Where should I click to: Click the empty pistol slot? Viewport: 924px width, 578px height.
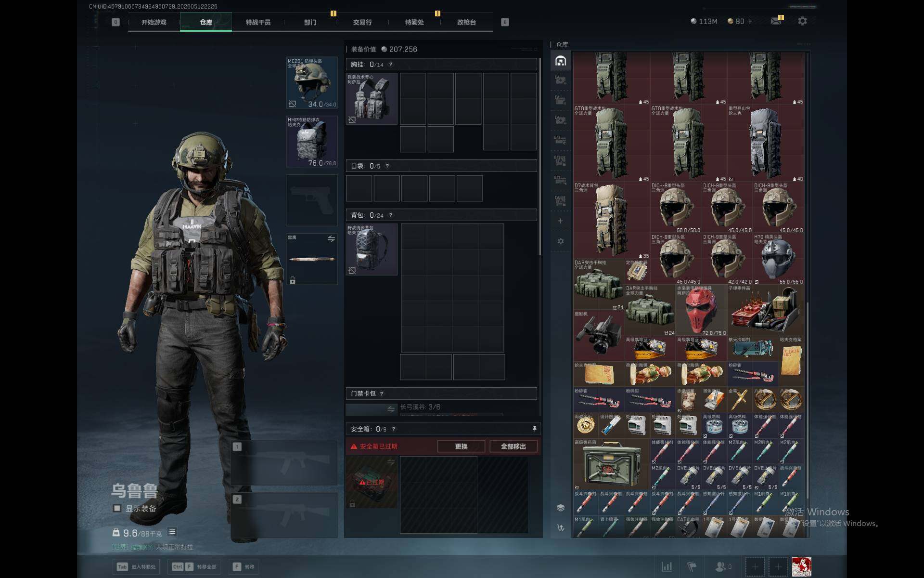(312, 200)
